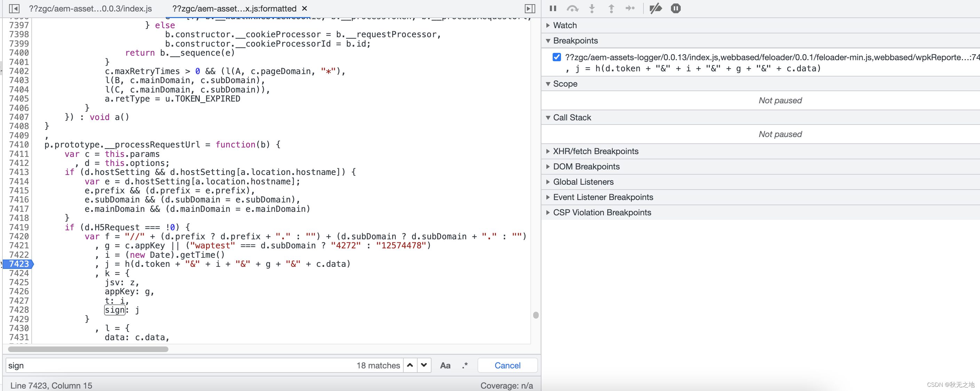Image resolution: width=980 pixels, height=391 pixels.
Task: Jump to previous search match
Action: click(x=410, y=365)
